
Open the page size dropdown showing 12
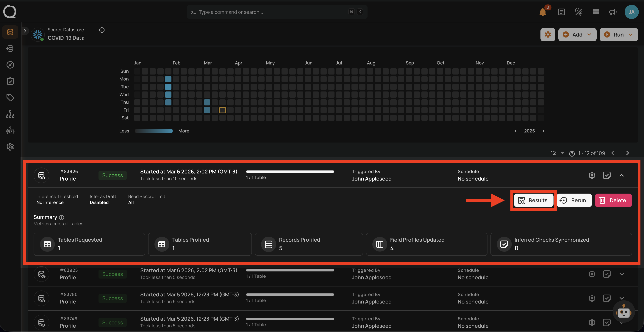click(557, 153)
